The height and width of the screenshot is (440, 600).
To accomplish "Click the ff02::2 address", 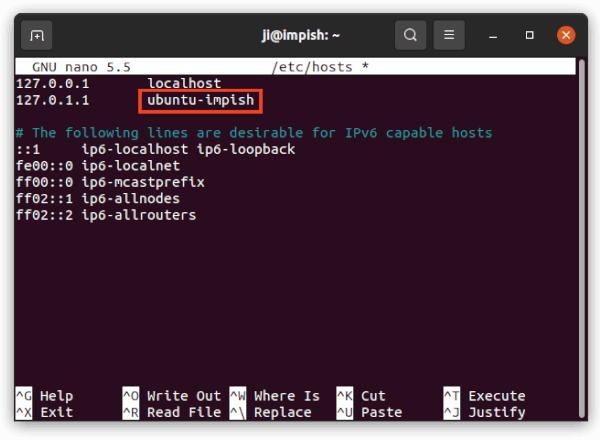I will click(44, 215).
